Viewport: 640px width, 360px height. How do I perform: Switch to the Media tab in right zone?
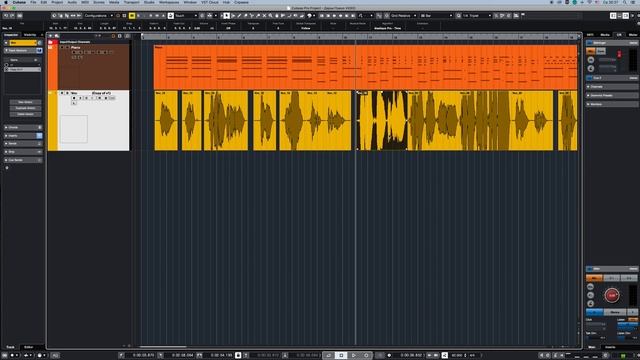605,35
